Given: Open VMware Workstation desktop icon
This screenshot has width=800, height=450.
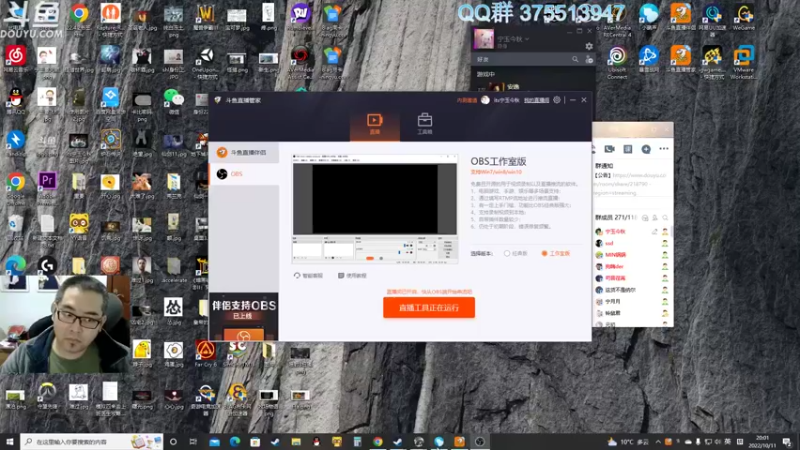Looking at the screenshot, I should coord(743,62).
